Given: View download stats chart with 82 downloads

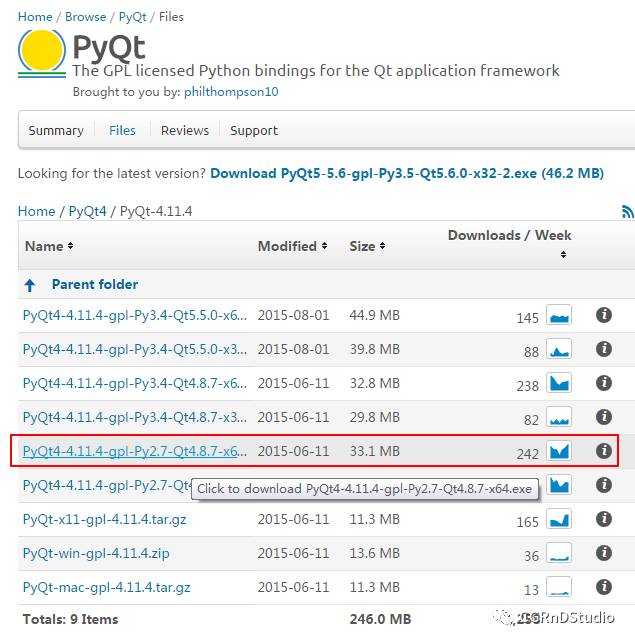Looking at the screenshot, I should tap(559, 417).
